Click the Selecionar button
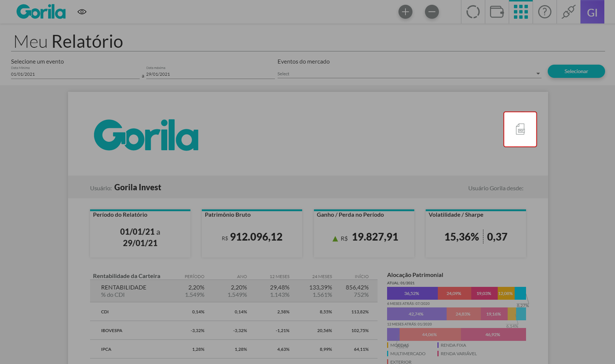Screen dimensions: 615x364 [x=576, y=71]
